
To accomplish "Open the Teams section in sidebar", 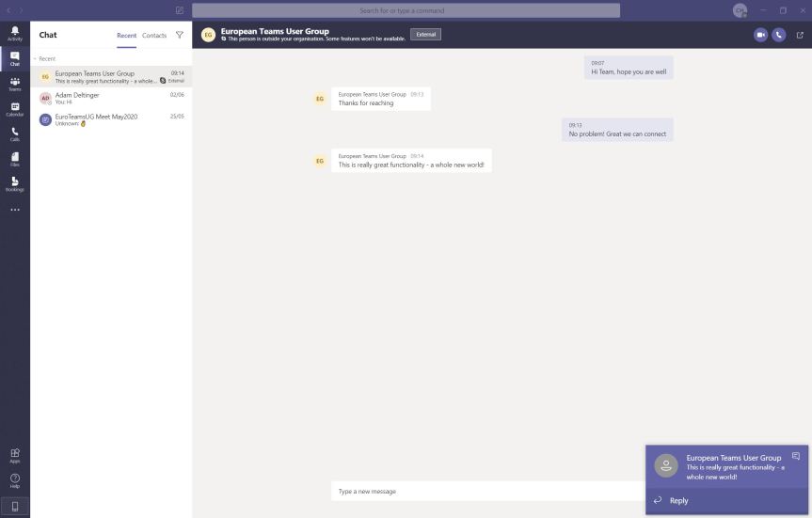I will click(x=14, y=84).
